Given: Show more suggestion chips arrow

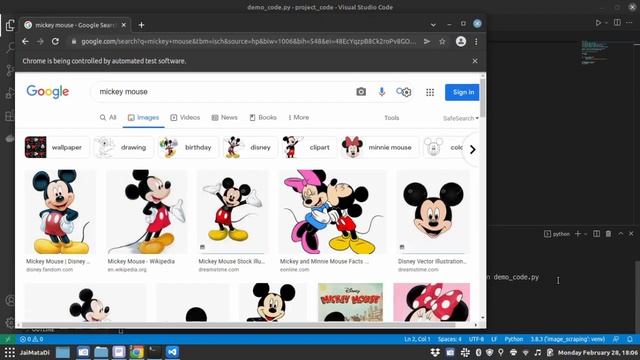Looking at the screenshot, I should pos(472,149).
